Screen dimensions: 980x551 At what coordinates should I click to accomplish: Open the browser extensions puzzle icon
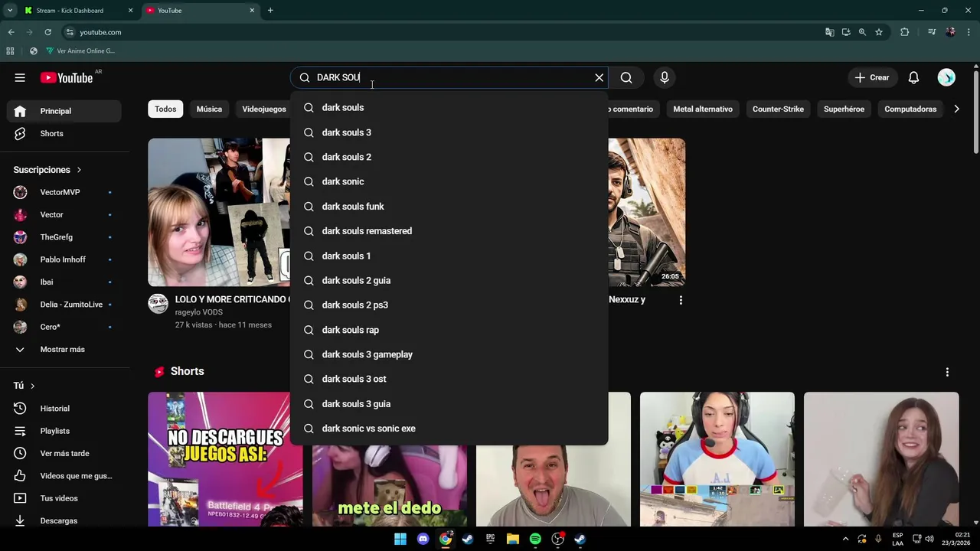(905, 32)
